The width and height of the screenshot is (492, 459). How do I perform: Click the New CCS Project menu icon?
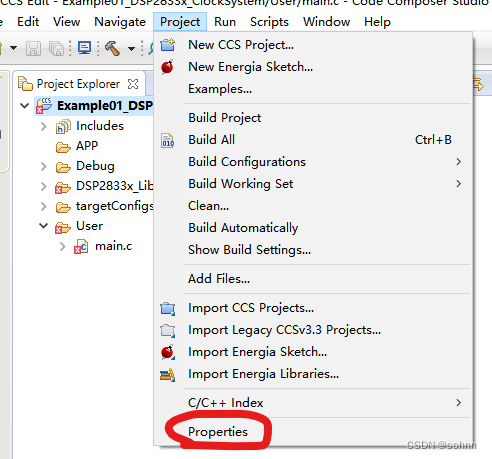point(168,45)
